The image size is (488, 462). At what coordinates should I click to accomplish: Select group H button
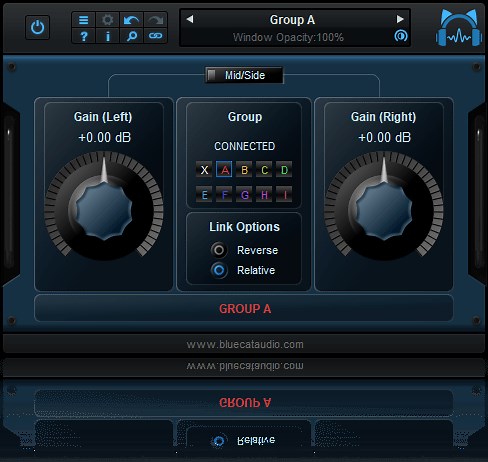click(264, 194)
